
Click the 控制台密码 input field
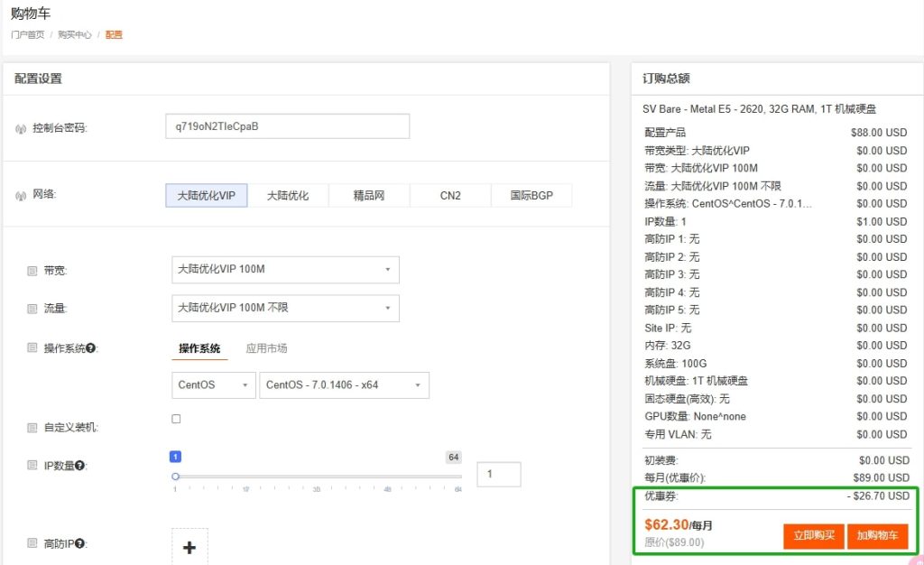(x=286, y=125)
